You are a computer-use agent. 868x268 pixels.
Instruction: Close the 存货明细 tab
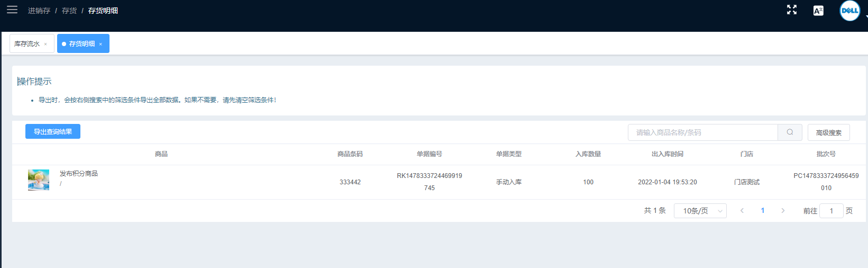click(100, 44)
